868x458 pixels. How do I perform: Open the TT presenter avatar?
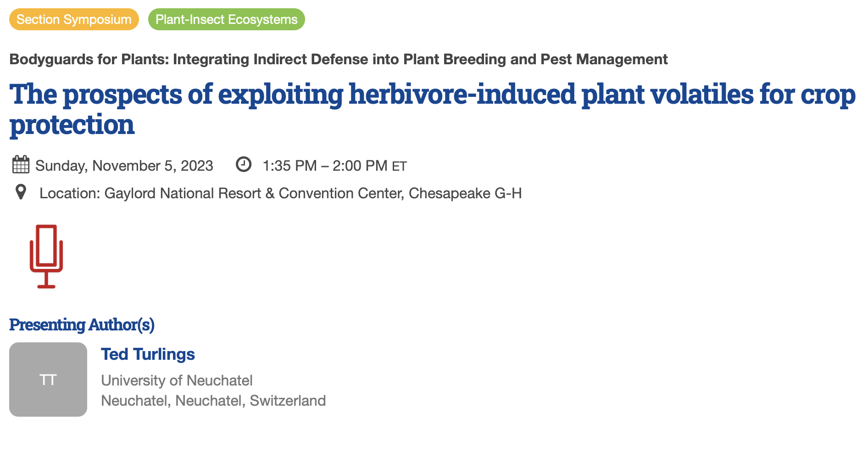point(48,380)
